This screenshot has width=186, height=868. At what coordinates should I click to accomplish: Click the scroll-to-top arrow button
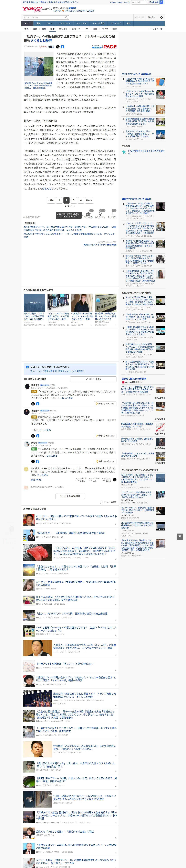pyautogui.click(x=180, y=537)
